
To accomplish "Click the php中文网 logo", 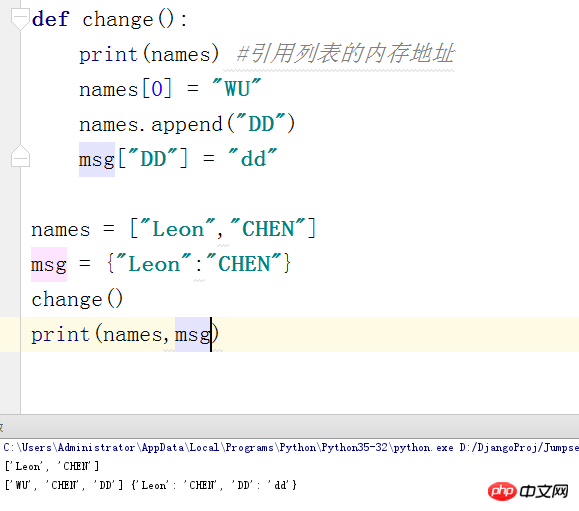I will (528, 491).
